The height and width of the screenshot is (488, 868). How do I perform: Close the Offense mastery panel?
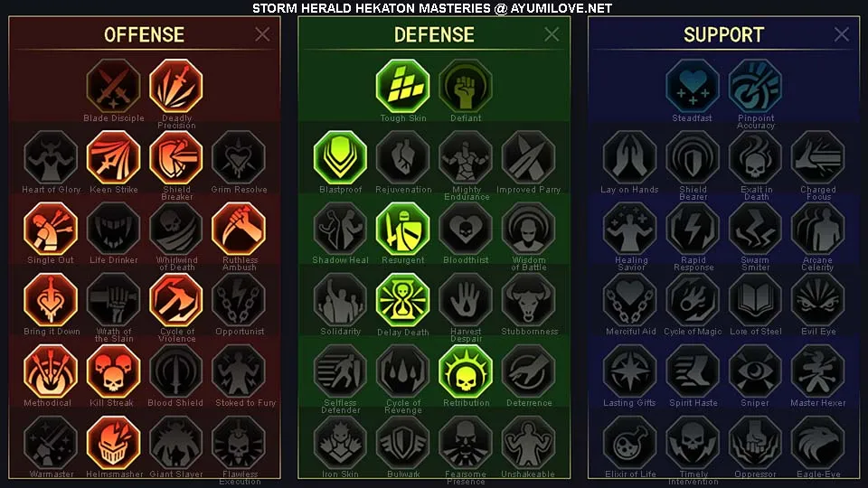(x=262, y=34)
